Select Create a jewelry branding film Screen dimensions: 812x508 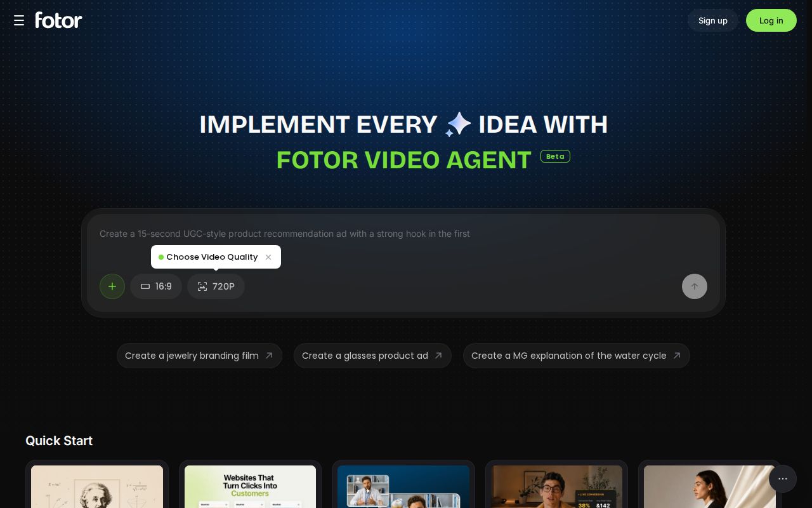[199, 356]
